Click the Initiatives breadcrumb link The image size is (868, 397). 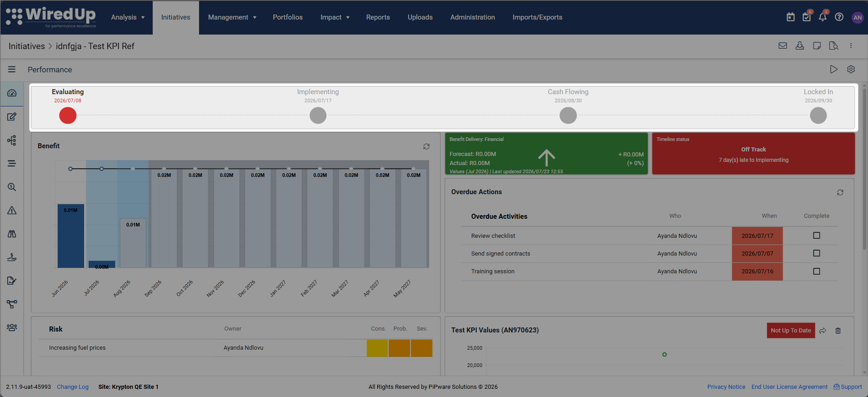pyautogui.click(x=27, y=46)
